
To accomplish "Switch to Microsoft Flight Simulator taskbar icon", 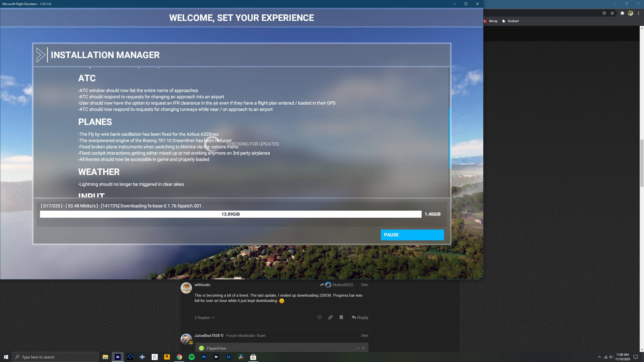I will pyautogui.click(x=117, y=357).
